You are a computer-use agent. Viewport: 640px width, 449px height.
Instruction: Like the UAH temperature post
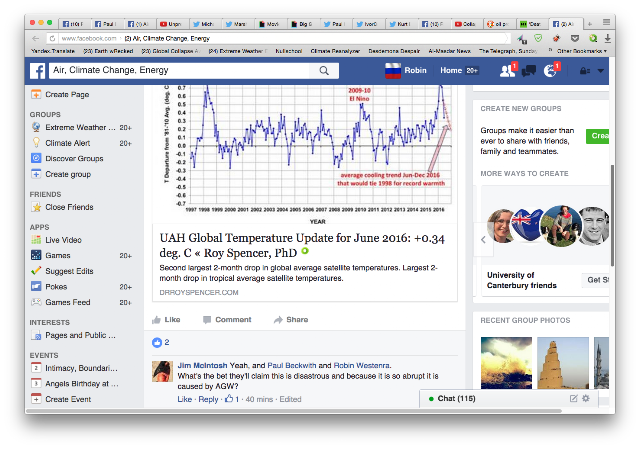pos(166,320)
